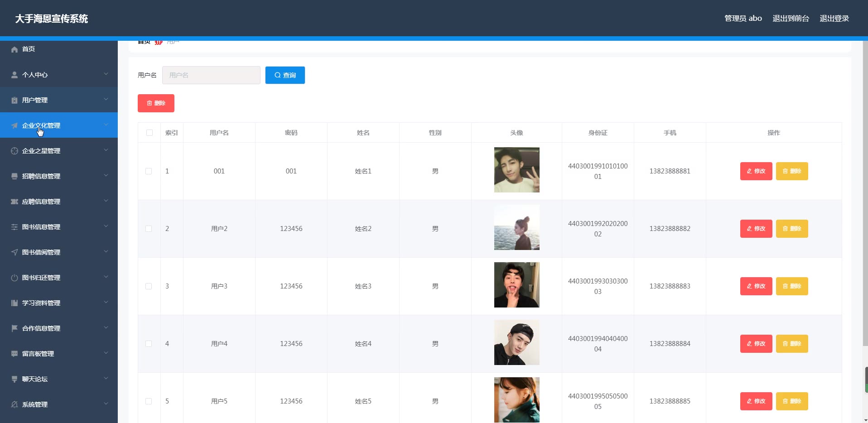Click the icon beside 学习资料管理
The height and width of the screenshot is (423, 868).
click(14, 303)
